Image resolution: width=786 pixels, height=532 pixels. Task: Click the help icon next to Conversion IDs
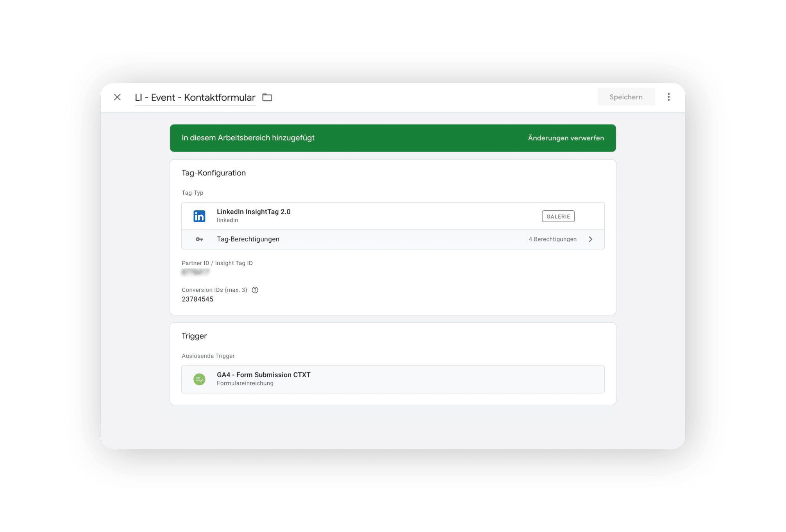[x=255, y=290]
